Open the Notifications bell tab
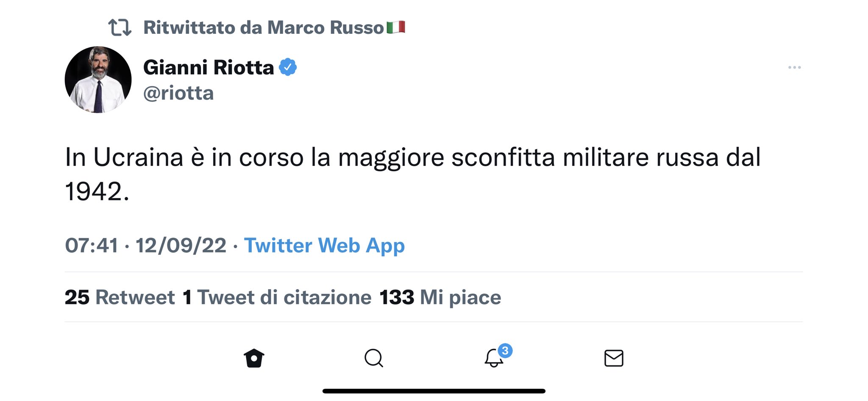The height and width of the screenshot is (401, 868). 494,358
